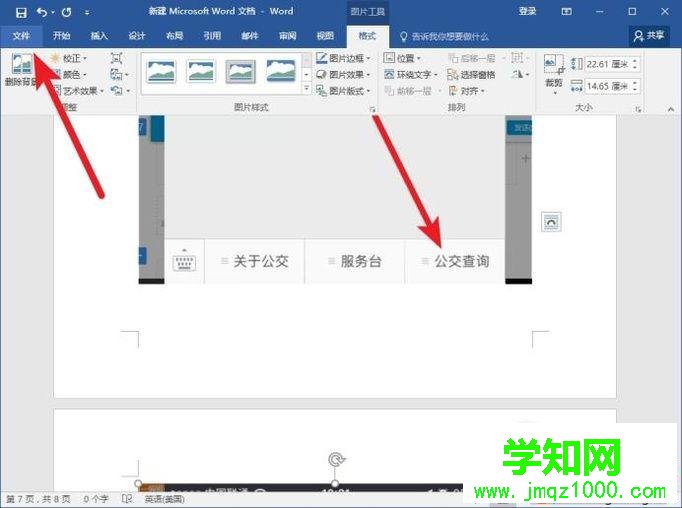Viewport: 682px width, 508px height.
Task: Select the second picture style thumbnail
Action: click(201, 71)
